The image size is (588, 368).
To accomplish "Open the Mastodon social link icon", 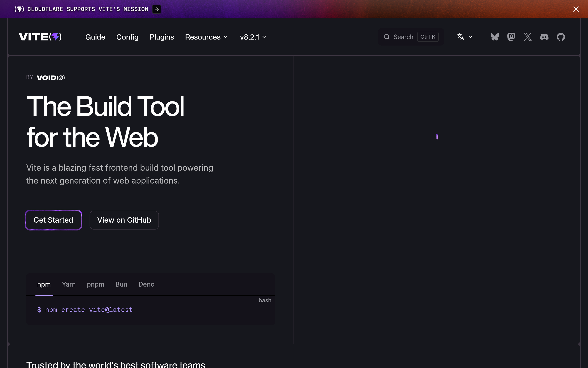I will tap(511, 37).
